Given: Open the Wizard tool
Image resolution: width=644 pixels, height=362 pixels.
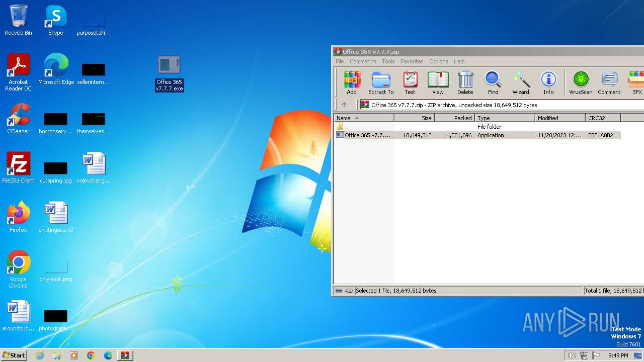Looking at the screenshot, I should coord(521,83).
